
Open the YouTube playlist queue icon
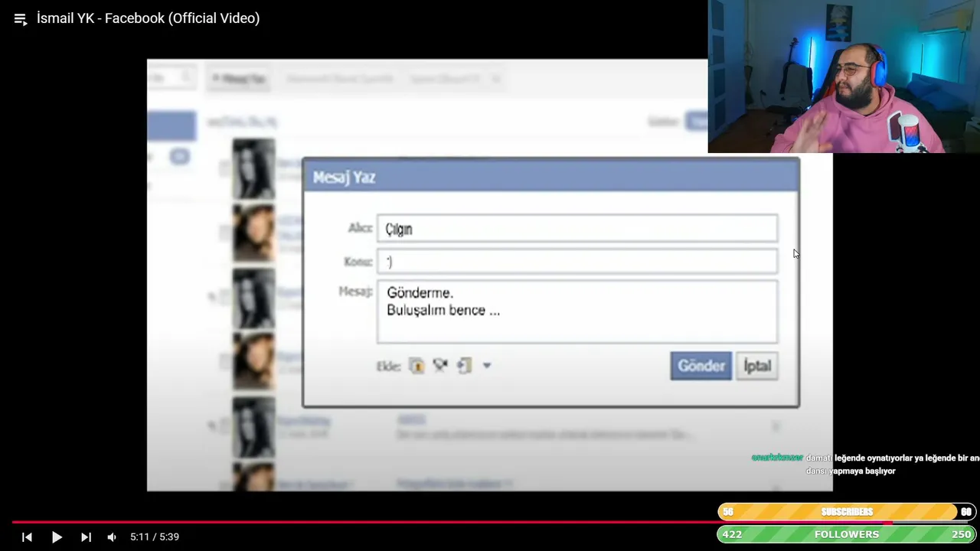click(x=21, y=19)
